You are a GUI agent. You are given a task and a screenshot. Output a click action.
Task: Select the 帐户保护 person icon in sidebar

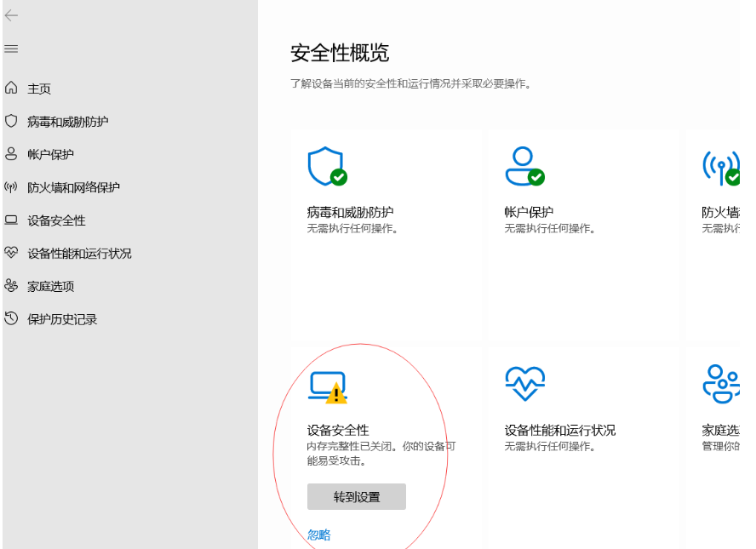[x=12, y=154]
